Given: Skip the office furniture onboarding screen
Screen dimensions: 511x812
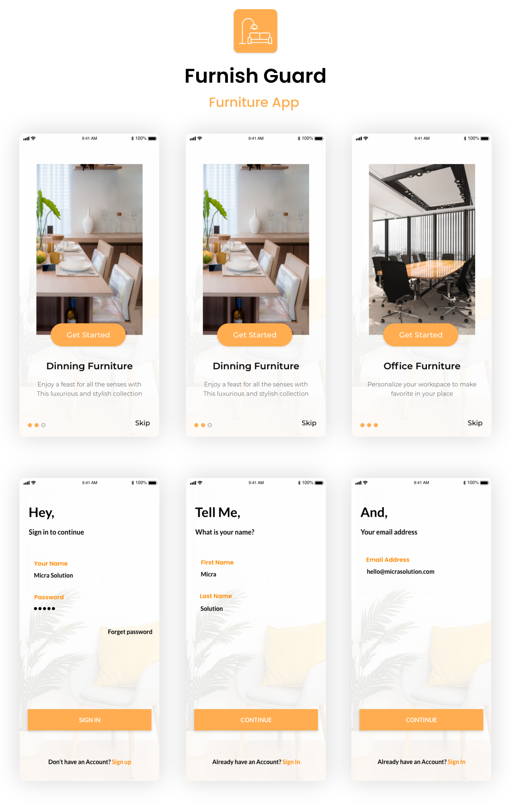Looking at the screenshot, I should pyautogui.click(x=474, y=422).
